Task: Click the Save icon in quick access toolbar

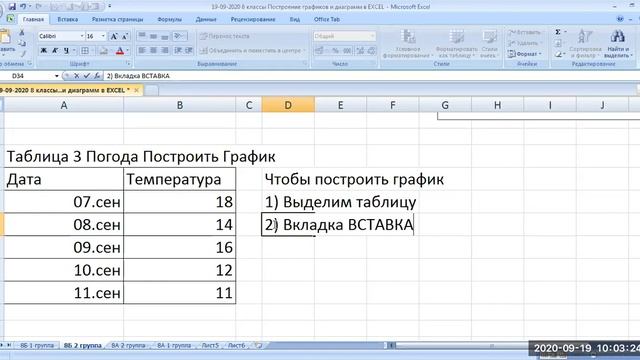Action: tap(12, 7)
